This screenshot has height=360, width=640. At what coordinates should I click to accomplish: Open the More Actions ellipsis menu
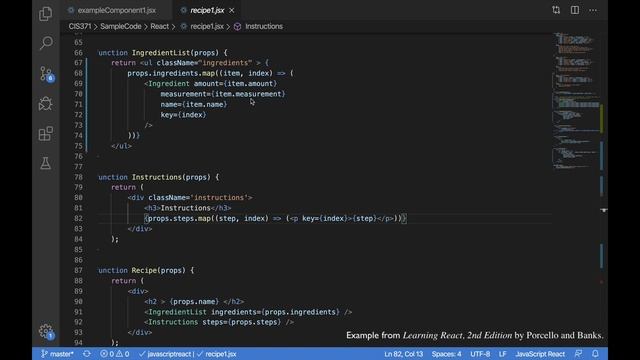coord(593,10)
